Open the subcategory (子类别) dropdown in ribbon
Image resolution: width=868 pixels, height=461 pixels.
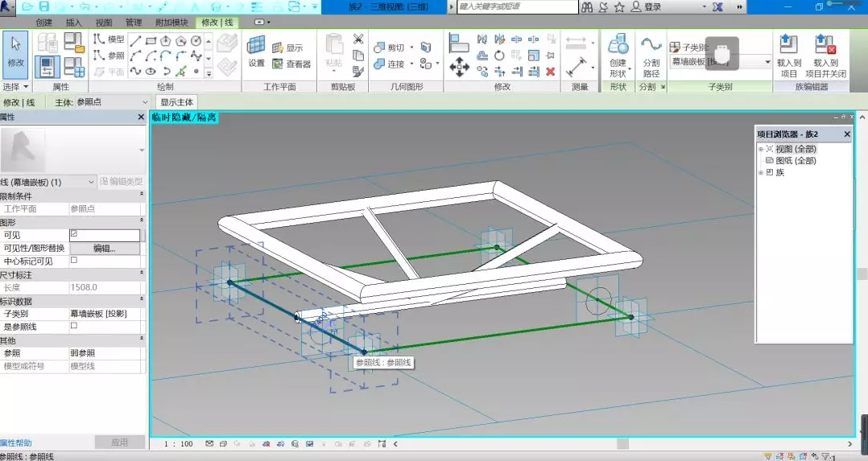pos(767,62)
